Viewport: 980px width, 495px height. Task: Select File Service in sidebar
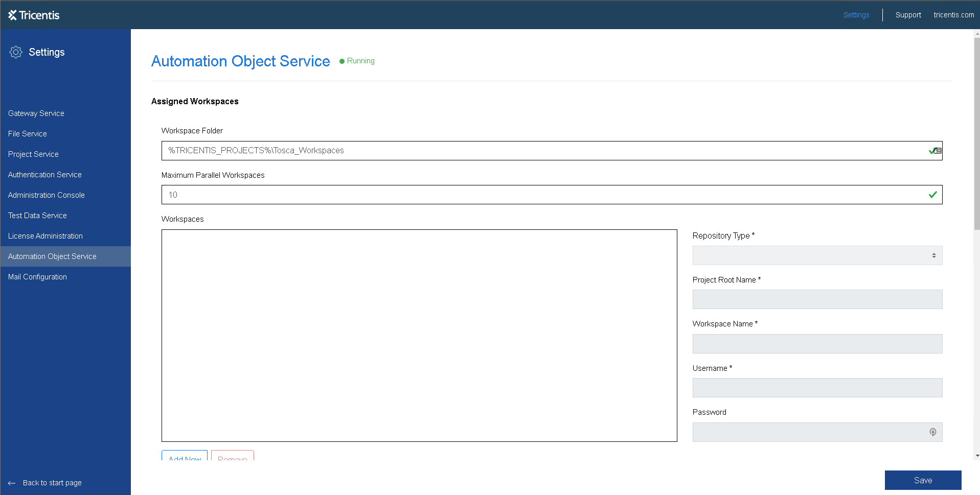28,134
